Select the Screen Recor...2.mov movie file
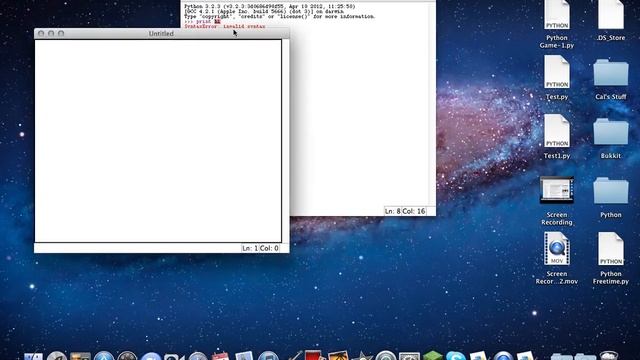640x360 pixels. pos(557,249)
